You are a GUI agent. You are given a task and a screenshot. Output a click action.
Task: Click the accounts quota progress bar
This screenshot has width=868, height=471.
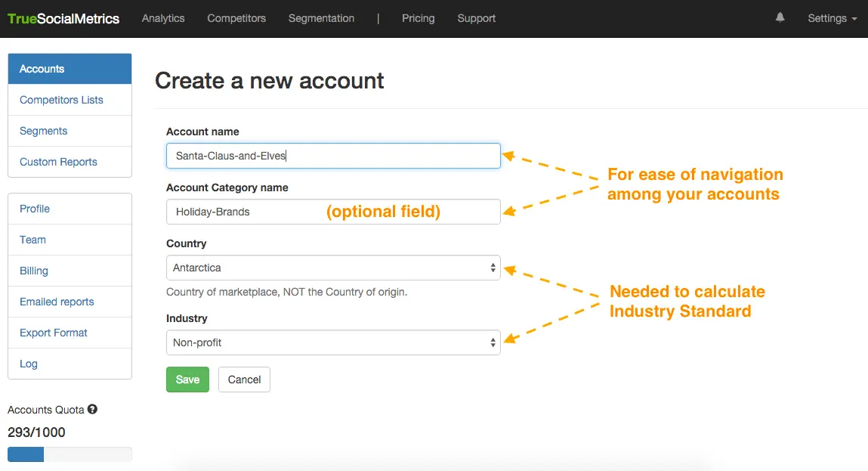(70, 454)
